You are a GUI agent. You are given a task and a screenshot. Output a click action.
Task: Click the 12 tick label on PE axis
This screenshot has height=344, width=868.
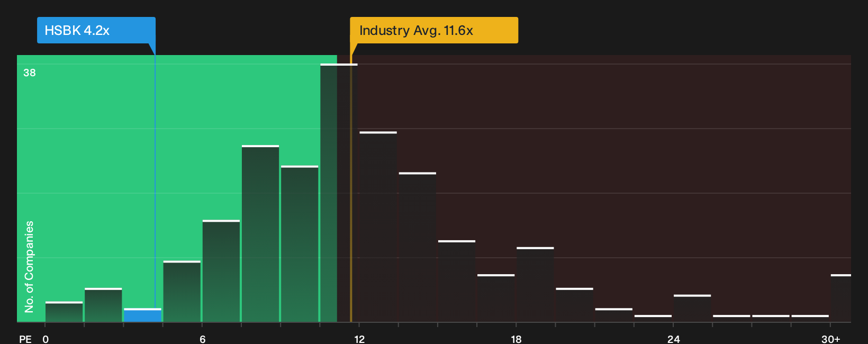(x=359, y=339)
